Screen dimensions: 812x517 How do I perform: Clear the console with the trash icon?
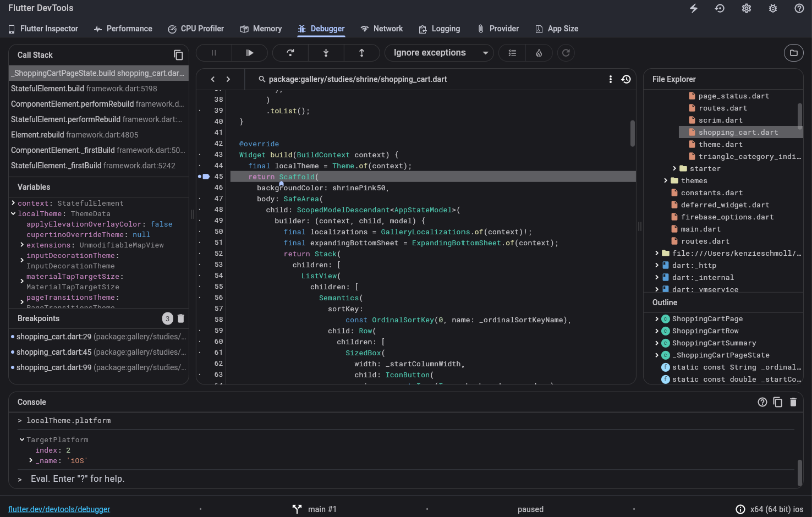click(x=793, y=402)
